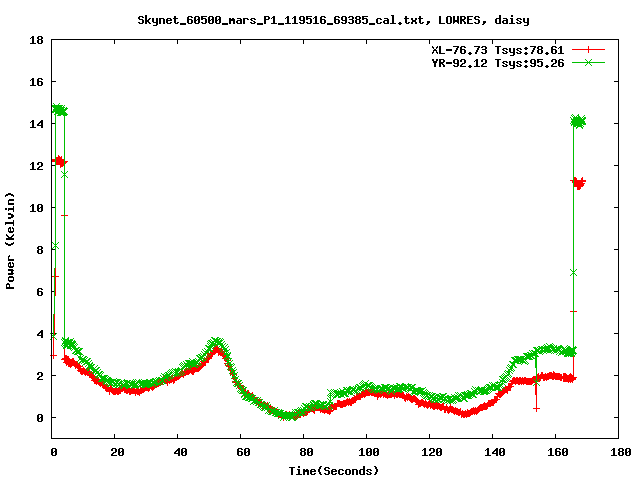Select the YR-92.12 Tsys:95.26 legend entry
The image size is (640, 480).
pos(498,63)
